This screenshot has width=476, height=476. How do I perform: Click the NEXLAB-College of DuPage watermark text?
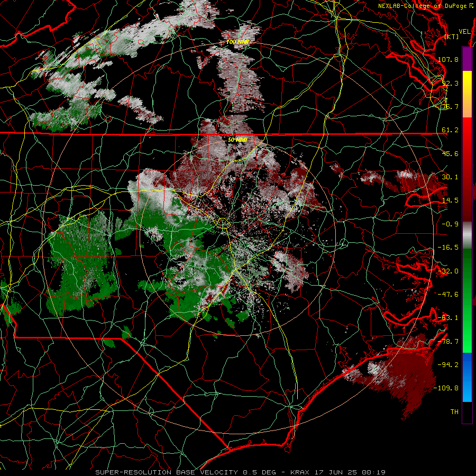tap(426, 6)
